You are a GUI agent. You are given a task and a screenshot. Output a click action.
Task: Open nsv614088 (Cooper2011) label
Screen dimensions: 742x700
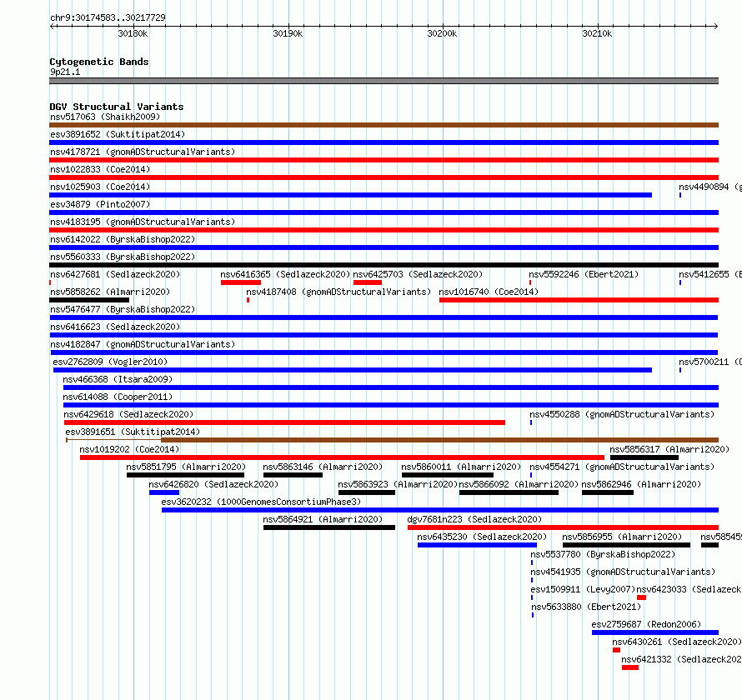coord(118,397)
